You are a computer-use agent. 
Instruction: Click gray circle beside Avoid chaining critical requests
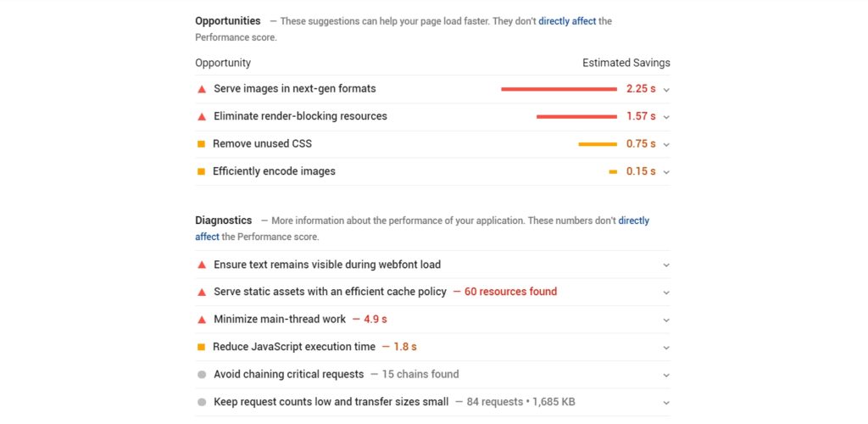click(202, 375)
